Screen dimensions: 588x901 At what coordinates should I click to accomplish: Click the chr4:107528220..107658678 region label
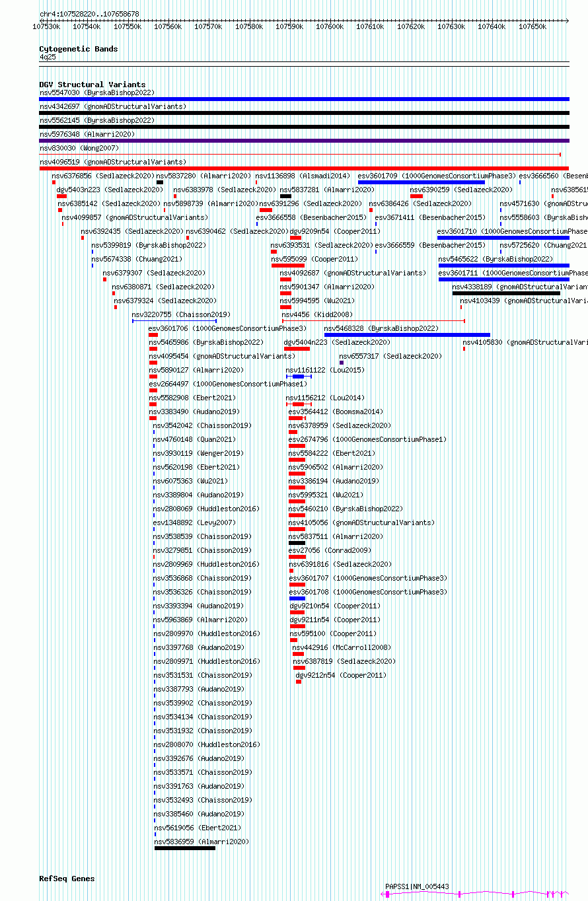(x=89, y=14)
